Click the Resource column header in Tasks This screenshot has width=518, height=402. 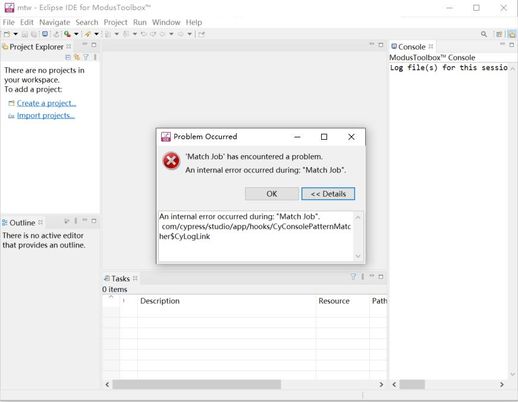(342, 301)
